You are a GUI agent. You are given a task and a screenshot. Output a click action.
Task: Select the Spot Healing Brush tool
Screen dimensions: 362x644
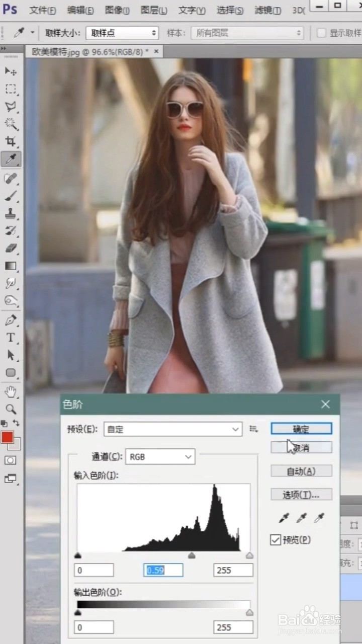tap(11, 178)
